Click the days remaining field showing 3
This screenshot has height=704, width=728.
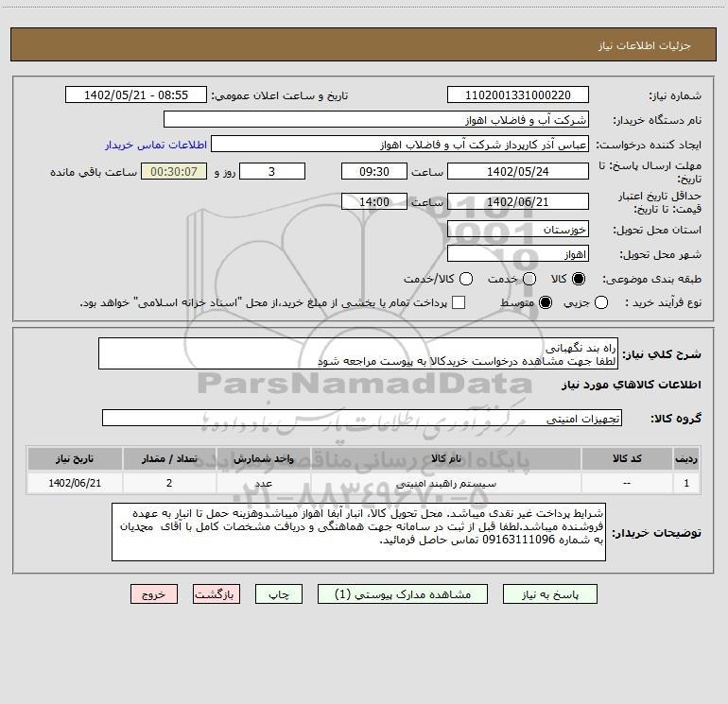tap(272, 171)
